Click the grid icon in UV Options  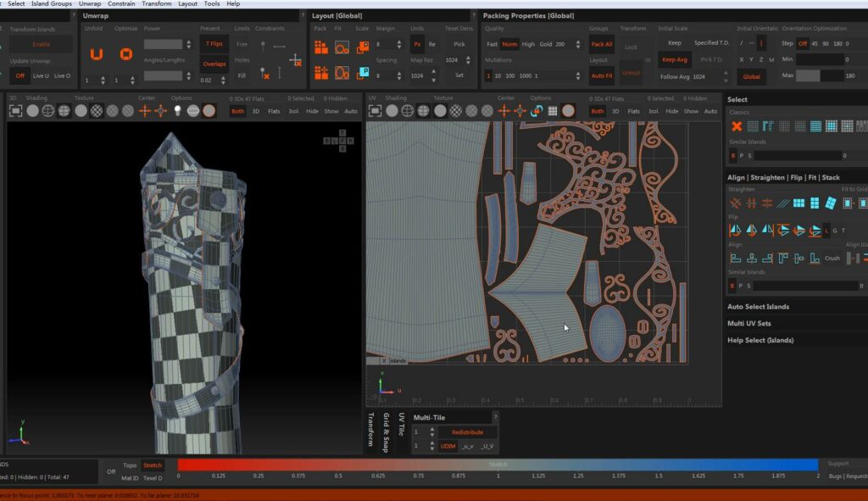pyautogui.click(x=553, y=111)
